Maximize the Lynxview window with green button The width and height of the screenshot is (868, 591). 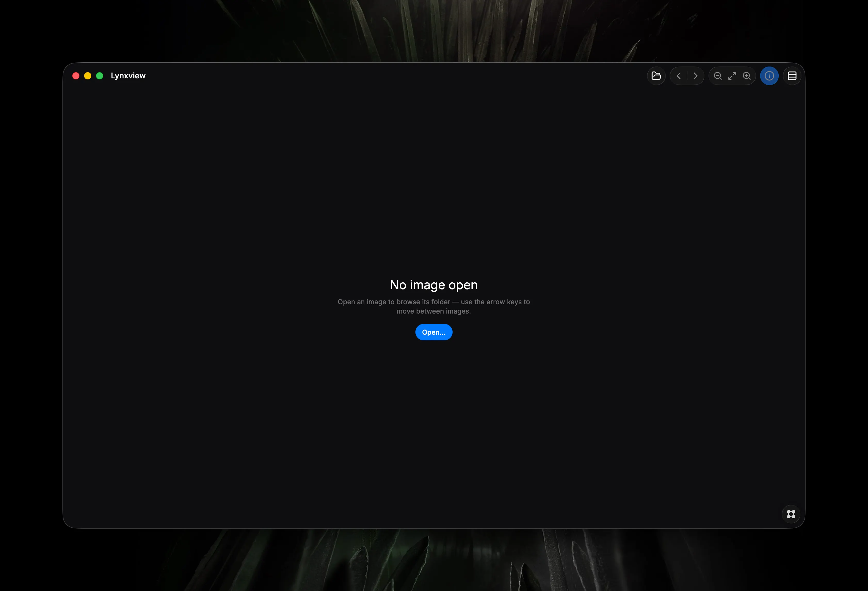tap(100, 76)
